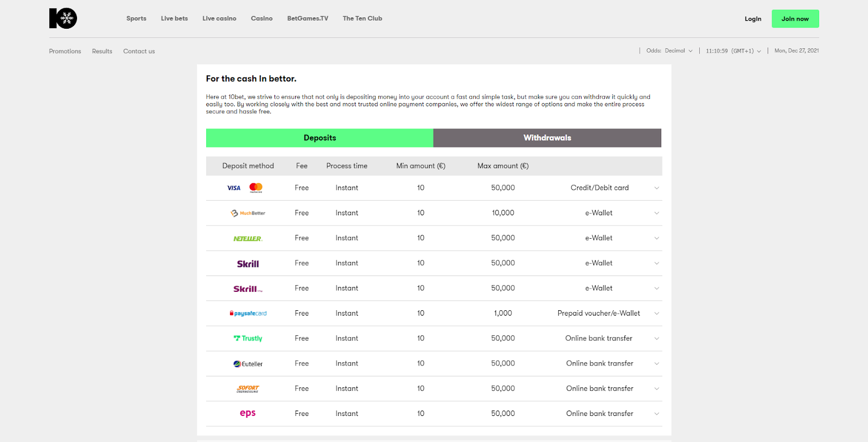Click Online bank transfer in Trustly row
Viewport: 868px width, 442px height.
[599, 338]
